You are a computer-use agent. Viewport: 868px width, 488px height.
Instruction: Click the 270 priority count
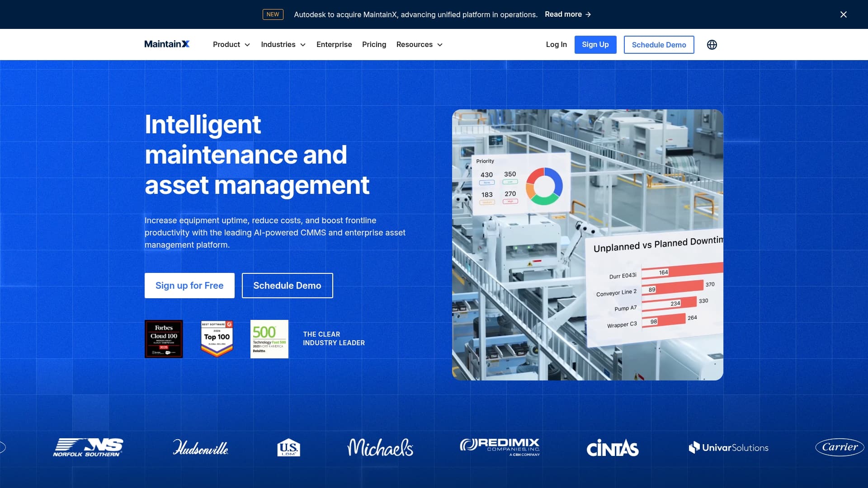(x=510, y=194)
